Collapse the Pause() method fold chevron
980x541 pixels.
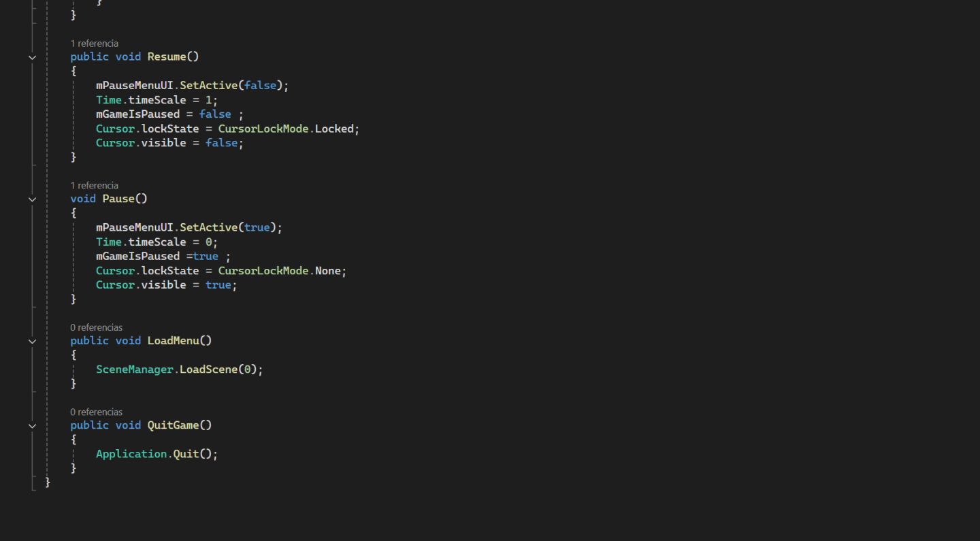pos(32,199)
